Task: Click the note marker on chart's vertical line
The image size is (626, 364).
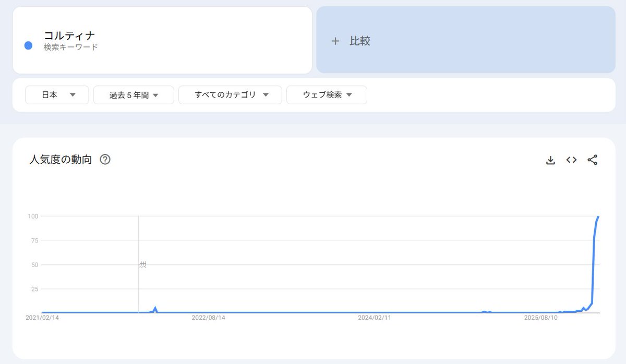Action: click(x=142, y=265)
